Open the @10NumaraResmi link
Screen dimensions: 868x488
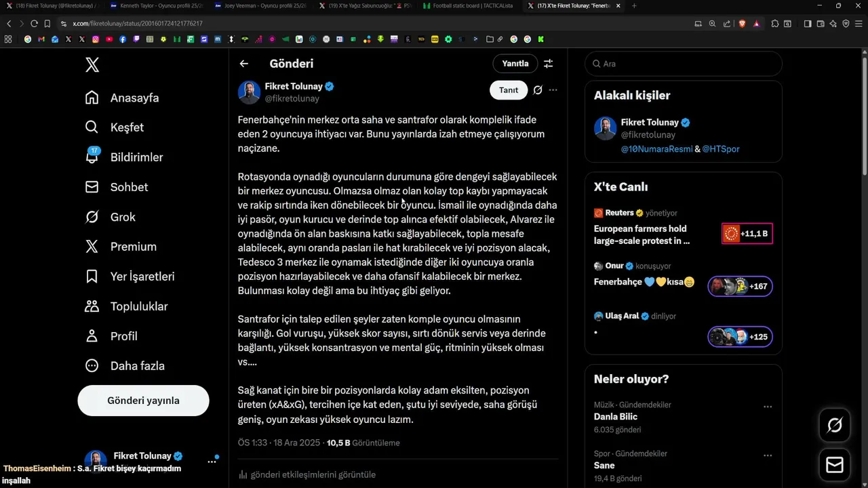click(657, 148)
